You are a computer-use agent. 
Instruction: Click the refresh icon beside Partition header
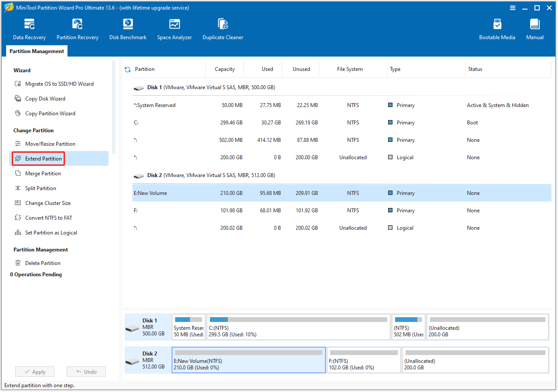pyautogui.click(x=128, y=69)
